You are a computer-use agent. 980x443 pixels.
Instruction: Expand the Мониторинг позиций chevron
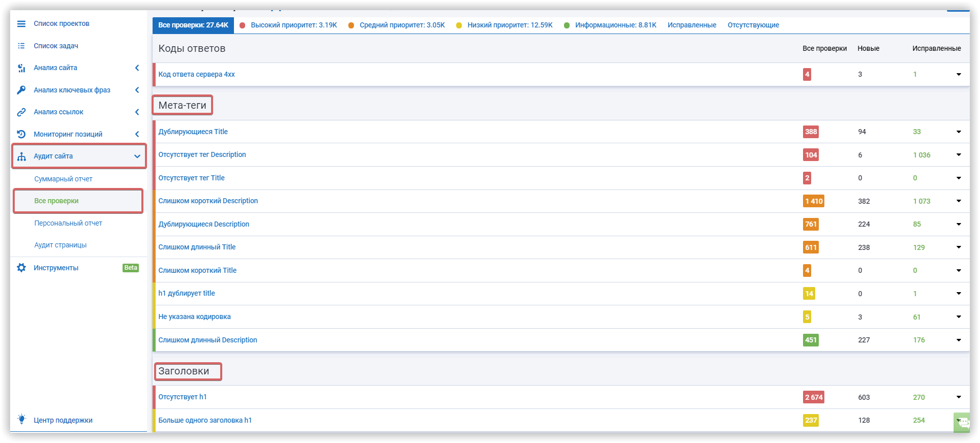pos(137,134)
